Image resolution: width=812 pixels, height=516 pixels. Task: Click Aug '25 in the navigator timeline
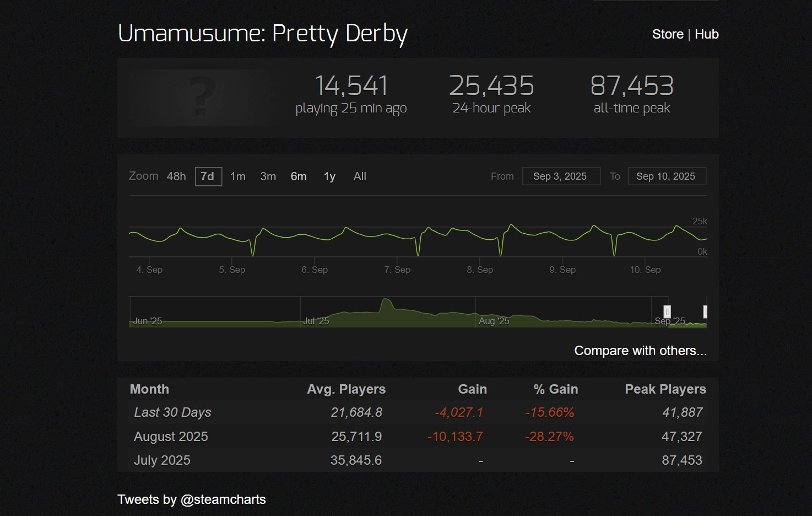tap(494, 321)
